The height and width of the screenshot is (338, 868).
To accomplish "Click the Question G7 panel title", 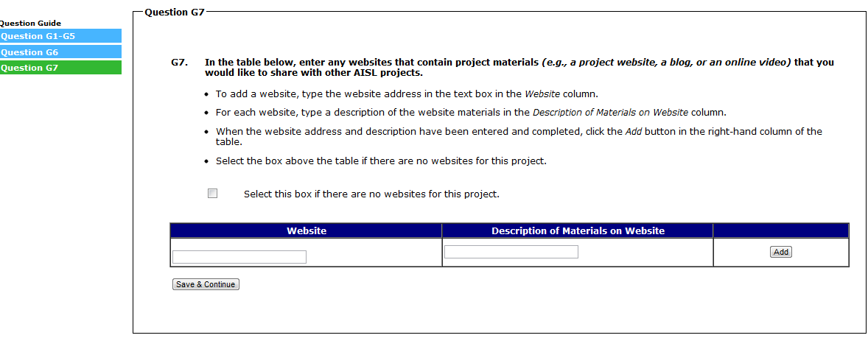I will coord(175,13).
